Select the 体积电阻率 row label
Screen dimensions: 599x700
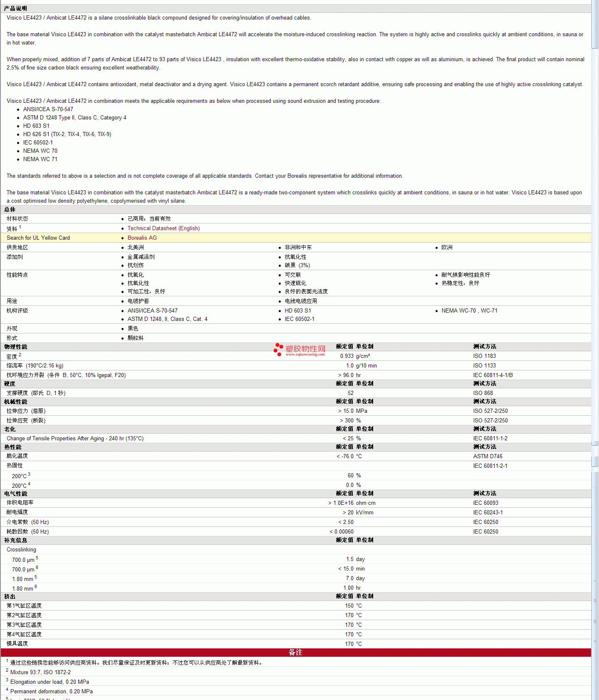coord(20,503)
